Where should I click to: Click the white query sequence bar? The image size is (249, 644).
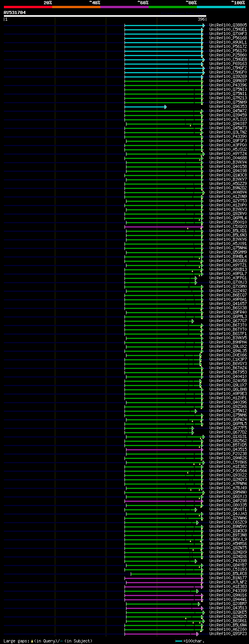[x=105, y=16]
